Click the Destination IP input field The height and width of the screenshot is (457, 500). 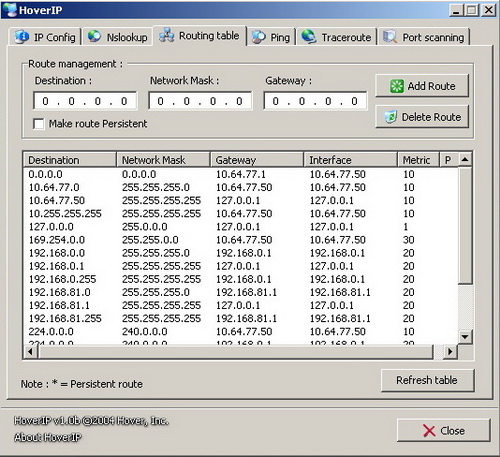click(x=85, y=101)
